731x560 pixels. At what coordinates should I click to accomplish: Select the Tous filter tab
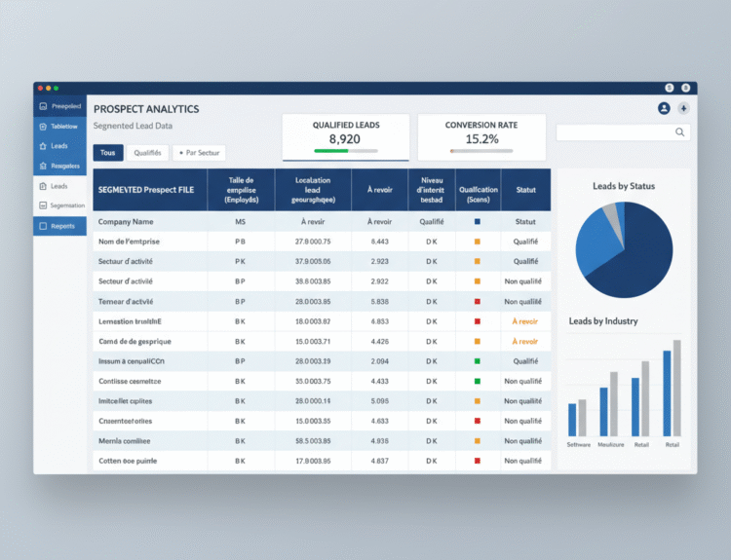point(107,153)
